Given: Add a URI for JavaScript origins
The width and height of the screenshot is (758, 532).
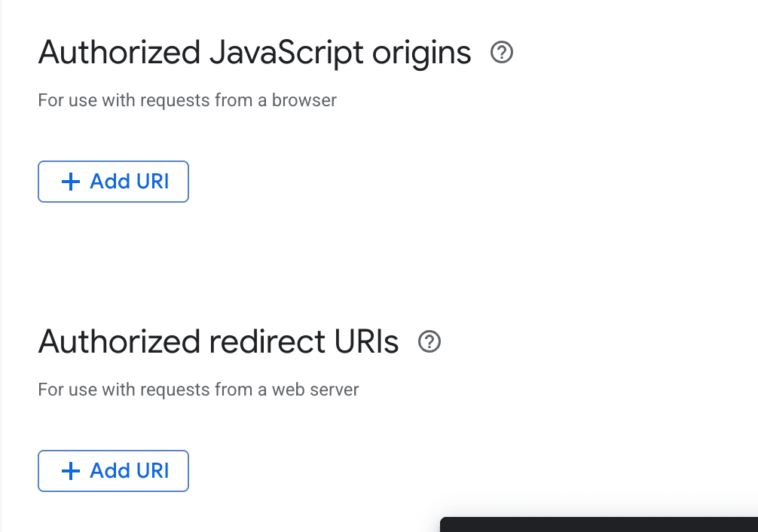Looking at the screenshot, I should coord(113,182).
